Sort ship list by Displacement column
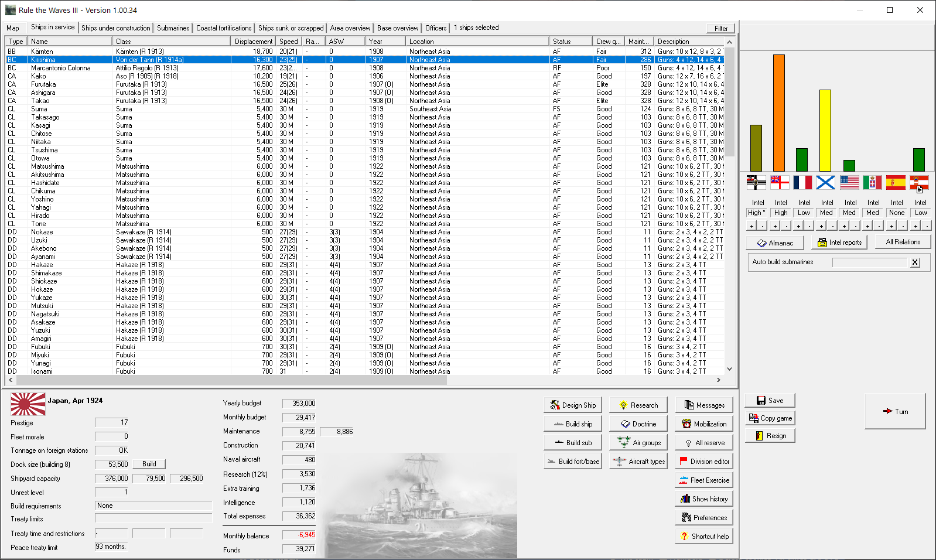 coord(253,42)
